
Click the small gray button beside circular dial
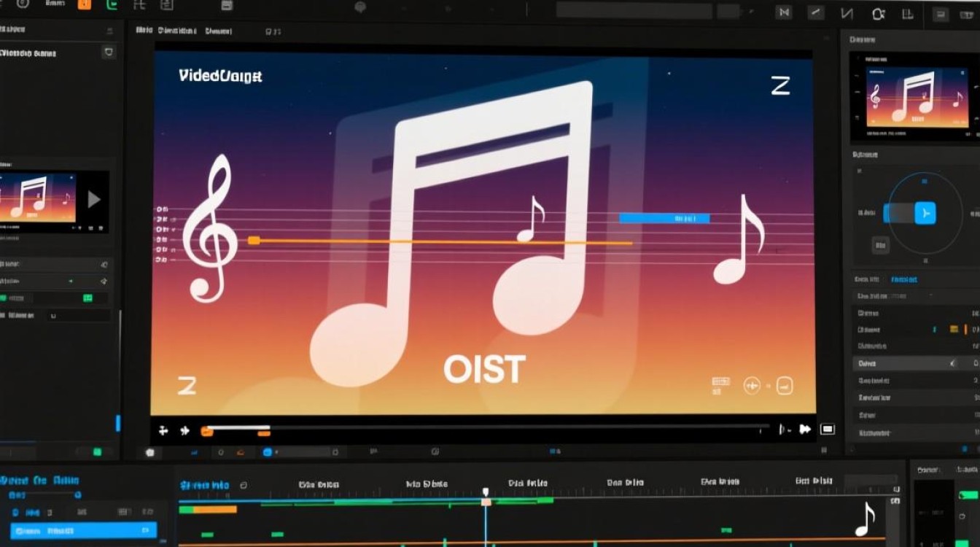pyautogui.click(x=880, y=245)
